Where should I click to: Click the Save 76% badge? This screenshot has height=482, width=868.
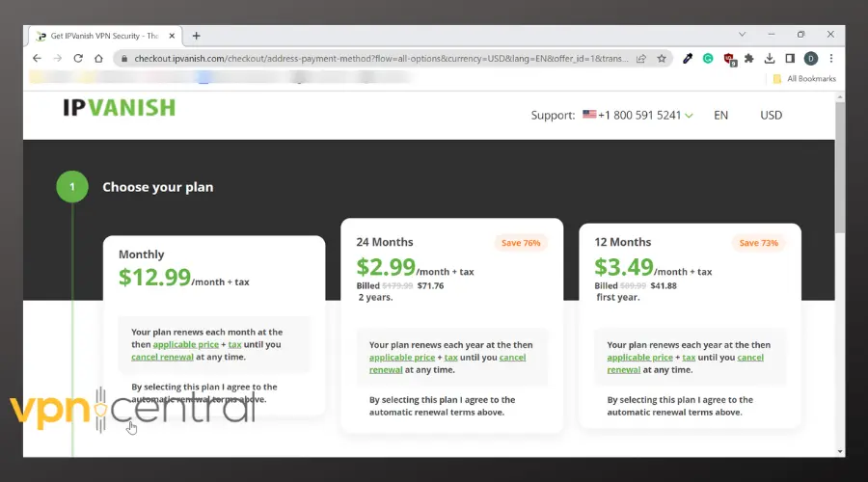[521, 243]
